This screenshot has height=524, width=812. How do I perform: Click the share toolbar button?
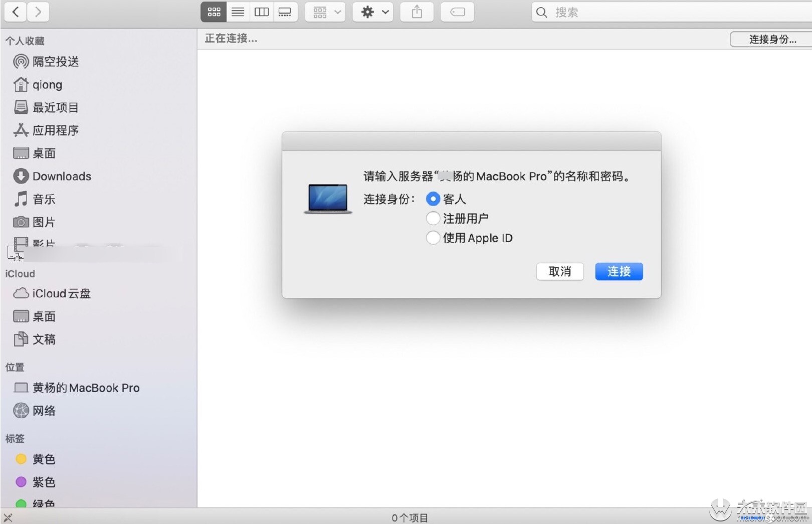click(417, 12)
